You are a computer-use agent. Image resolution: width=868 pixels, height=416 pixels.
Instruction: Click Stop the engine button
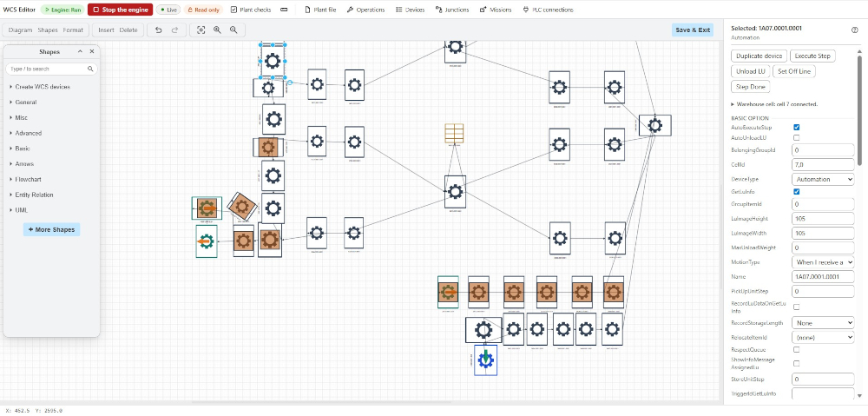click(x=120, y=10)
